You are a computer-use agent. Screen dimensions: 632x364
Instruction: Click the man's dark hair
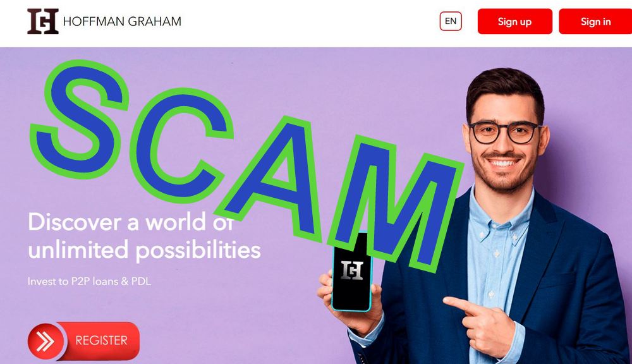pos(504,91)
